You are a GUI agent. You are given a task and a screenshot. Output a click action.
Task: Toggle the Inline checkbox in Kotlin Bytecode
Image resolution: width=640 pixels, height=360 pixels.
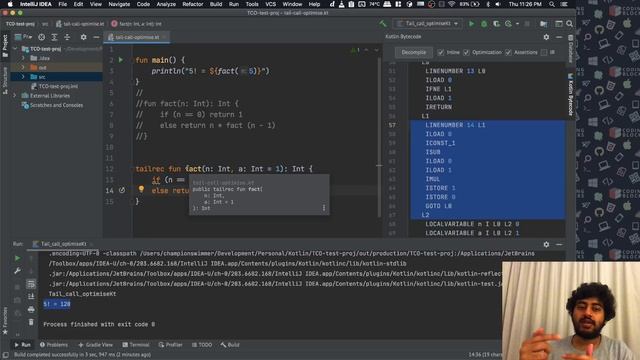(x=440, y=52)
